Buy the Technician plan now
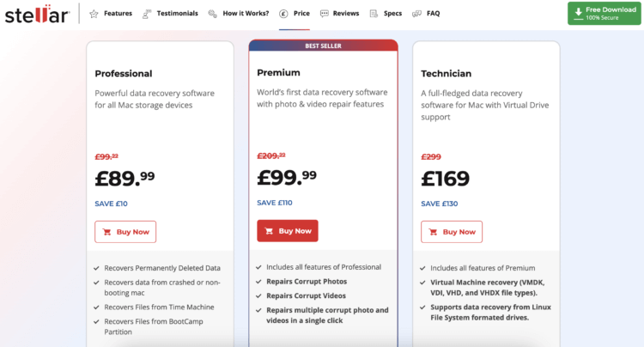Screen dimensions: 644x347 pyautogui.click(x=452, y=232)
